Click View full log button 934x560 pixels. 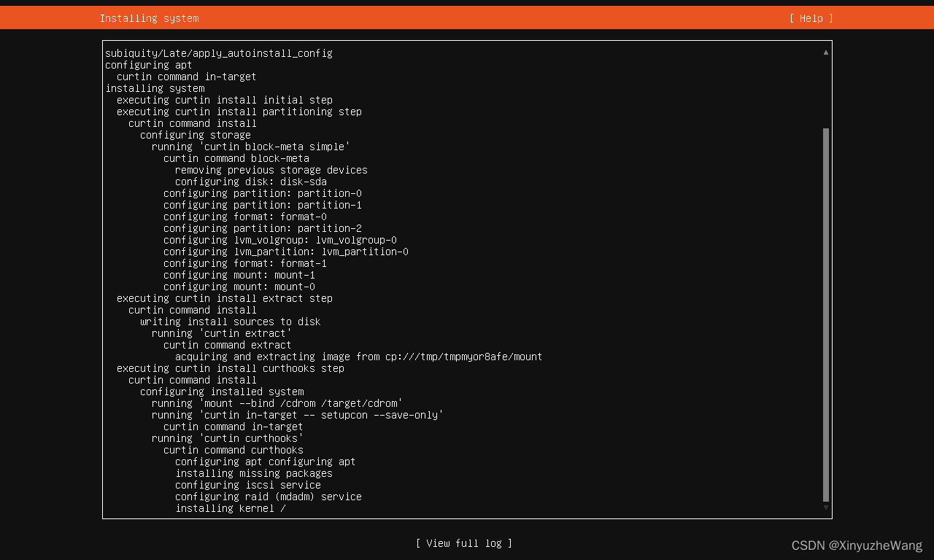pos(464,543)
